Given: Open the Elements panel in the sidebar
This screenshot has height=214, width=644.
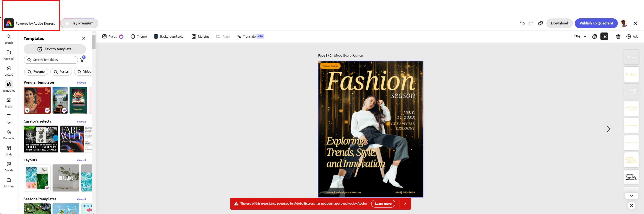Looking at the screenshot, I should click(9, 135).
